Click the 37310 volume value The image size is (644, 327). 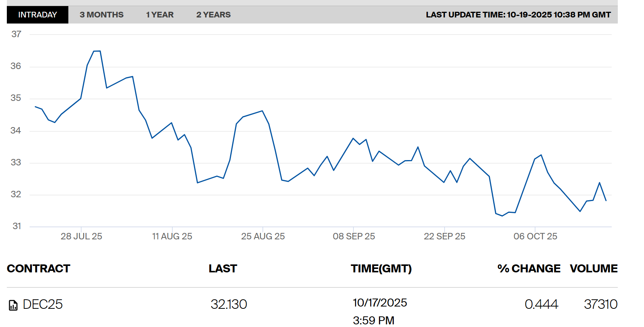(600, 304)
